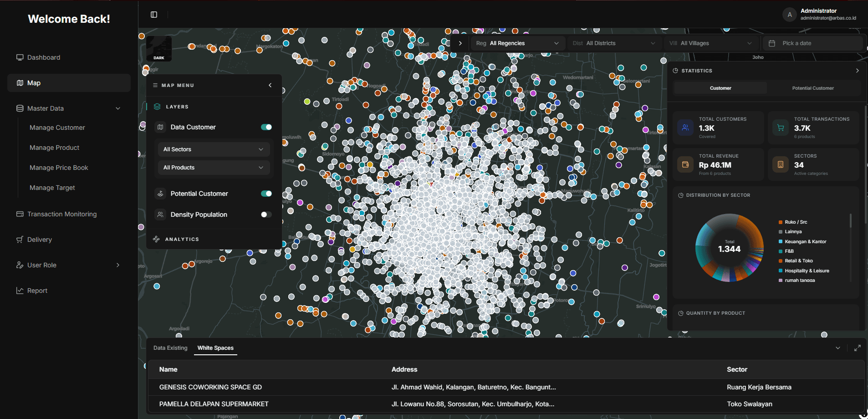Open Transaction Monitoring menu item
868x419 pixels.
click(69, 214)
